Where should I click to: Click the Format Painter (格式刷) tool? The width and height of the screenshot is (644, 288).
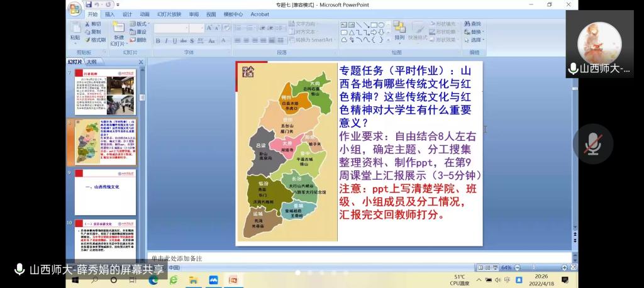click(x=95, y=40)
